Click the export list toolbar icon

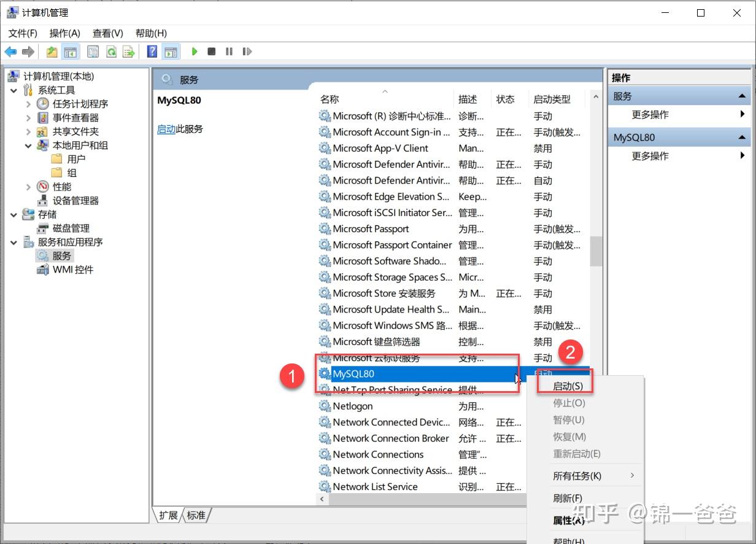point(128,51)
